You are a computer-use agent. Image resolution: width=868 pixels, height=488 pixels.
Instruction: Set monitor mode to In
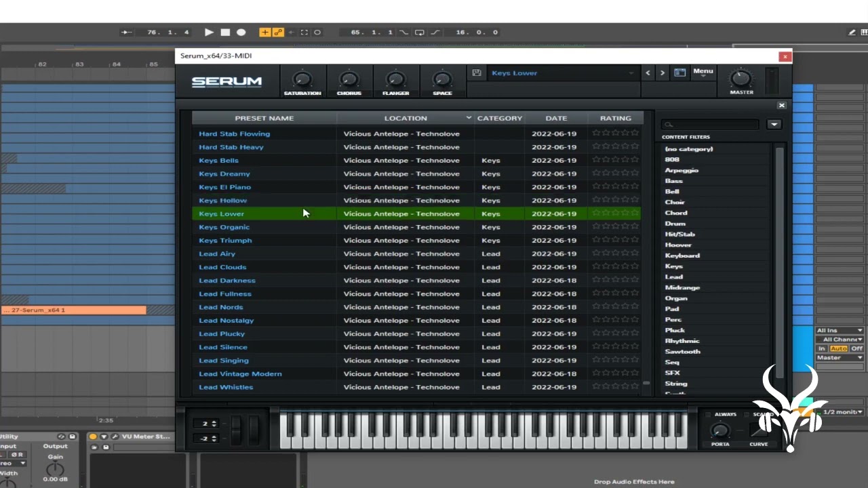822,348
